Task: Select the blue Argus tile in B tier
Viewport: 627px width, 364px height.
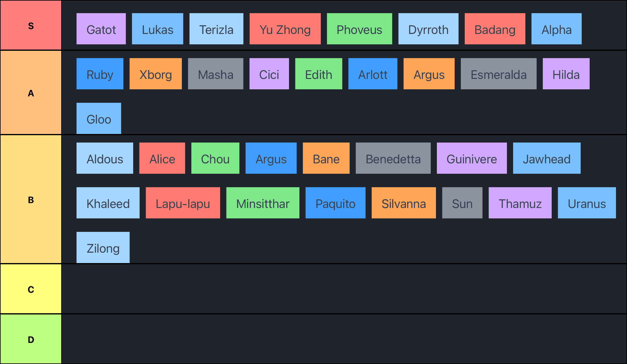Action: 271,158
